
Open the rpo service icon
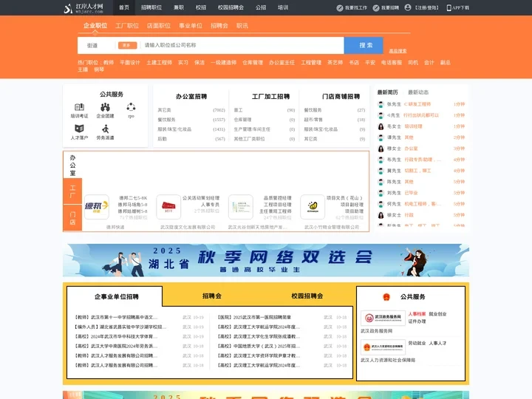pos(131,107)
